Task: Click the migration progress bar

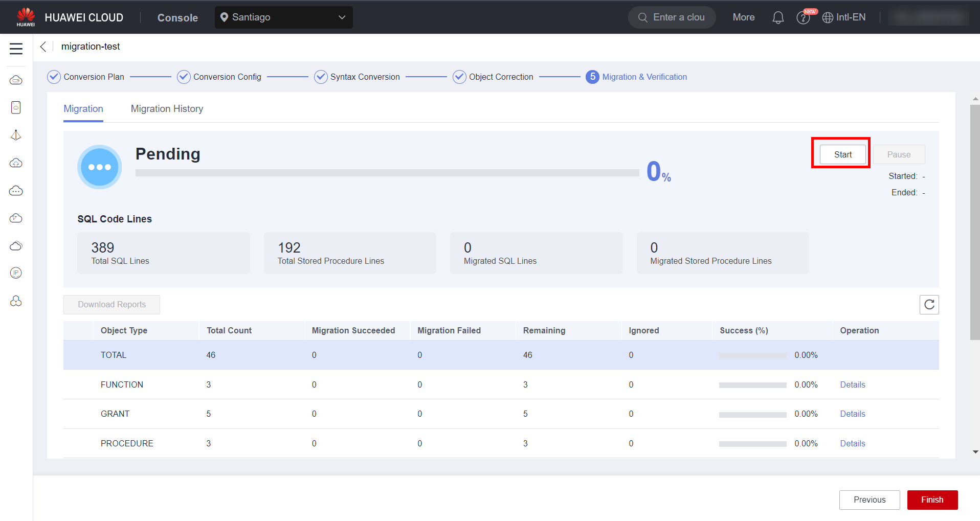Action: (387, 173)
